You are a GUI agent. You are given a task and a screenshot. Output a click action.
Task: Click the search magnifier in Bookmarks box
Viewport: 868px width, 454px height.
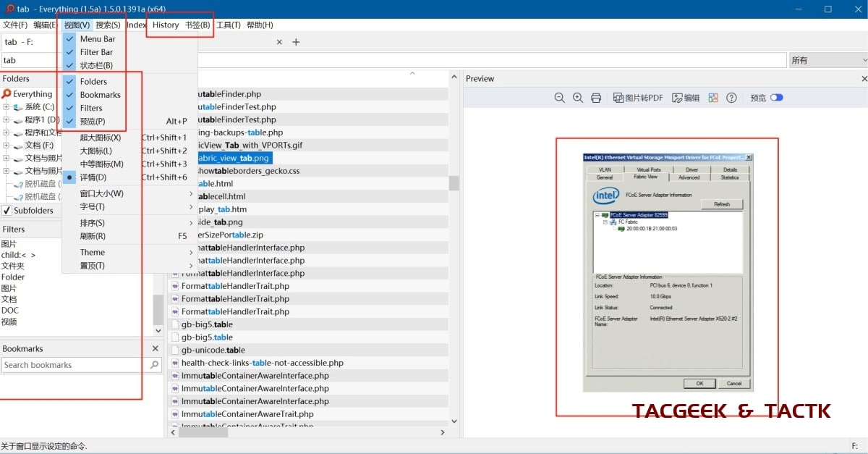pyautogui.click(x=154, y=365)
